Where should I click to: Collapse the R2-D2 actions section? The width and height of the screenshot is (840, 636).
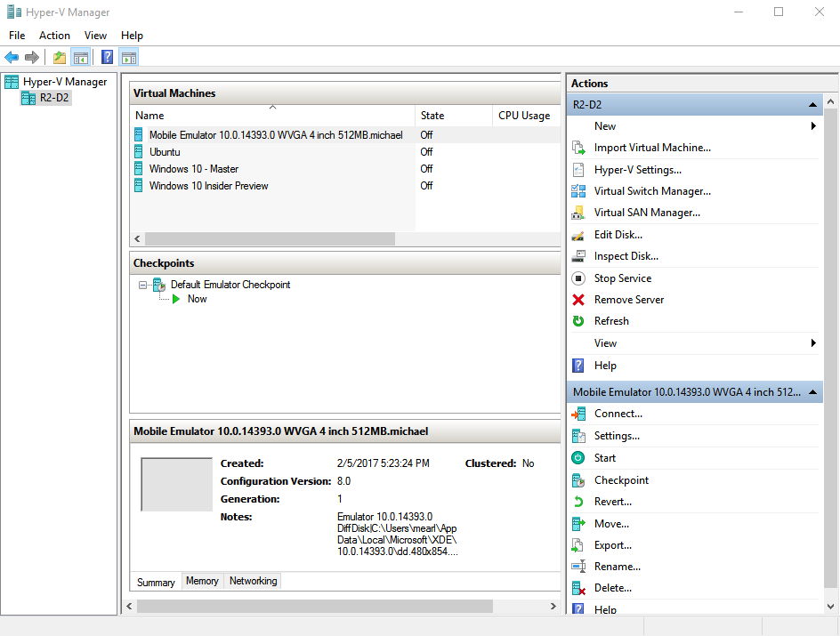click(x=812, y=105)
